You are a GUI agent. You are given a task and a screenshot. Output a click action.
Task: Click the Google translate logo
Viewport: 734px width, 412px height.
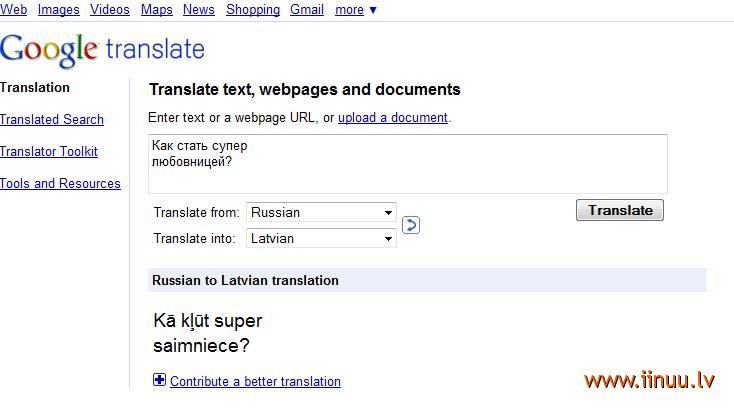click(x=103, y=50)
